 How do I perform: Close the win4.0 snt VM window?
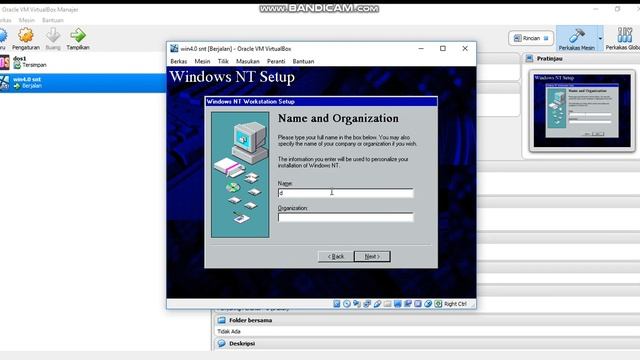click(465, 49)
